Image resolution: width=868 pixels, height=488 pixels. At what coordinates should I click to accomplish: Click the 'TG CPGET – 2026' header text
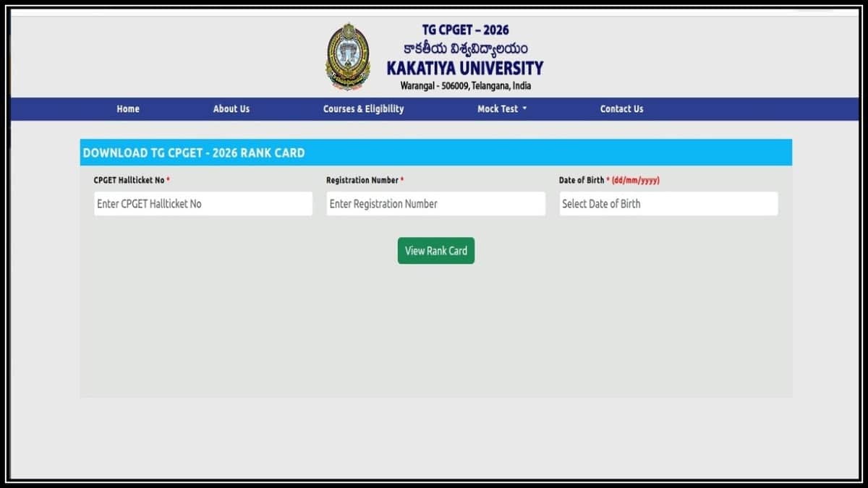465,30
